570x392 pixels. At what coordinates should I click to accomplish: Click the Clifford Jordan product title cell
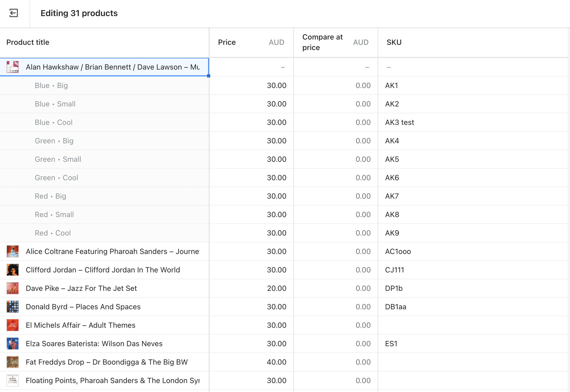[103, 270]
